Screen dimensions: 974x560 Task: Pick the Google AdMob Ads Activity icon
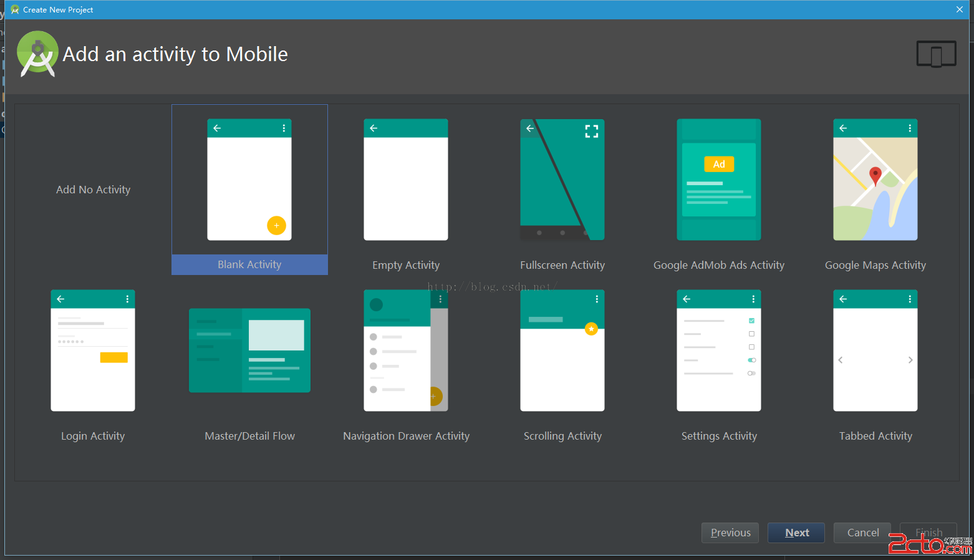coord(718,180)
